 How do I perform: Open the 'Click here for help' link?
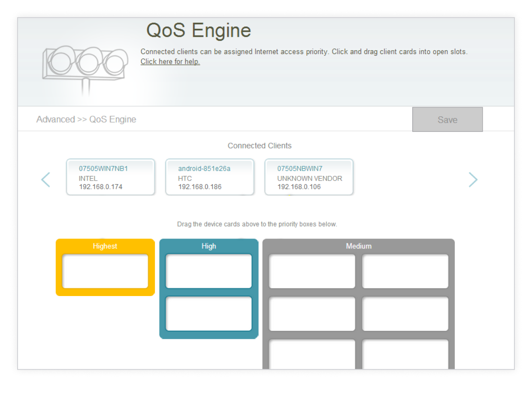170,61
